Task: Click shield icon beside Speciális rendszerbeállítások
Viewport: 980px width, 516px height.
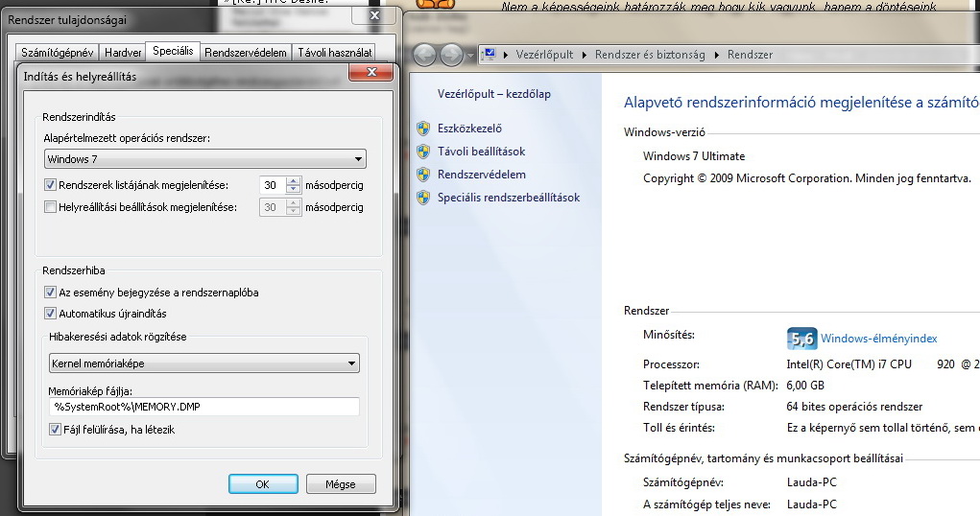Action: (423, 198)
